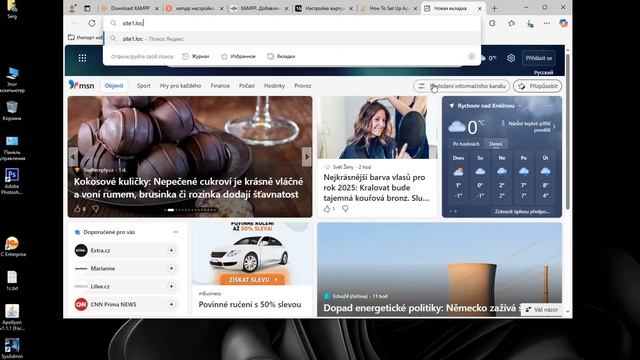Click the browser refresh button

(92, 23)
